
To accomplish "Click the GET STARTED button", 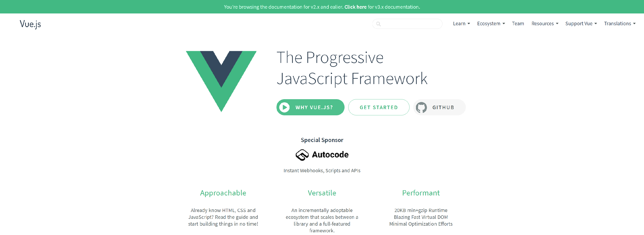I will [x=378, y=107].
